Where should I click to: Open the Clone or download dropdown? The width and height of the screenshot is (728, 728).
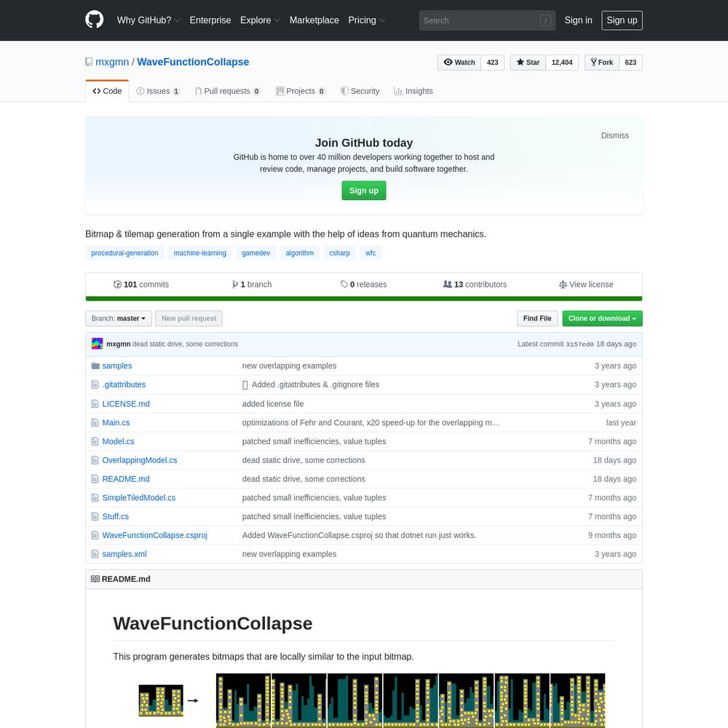tap(602, 319)
